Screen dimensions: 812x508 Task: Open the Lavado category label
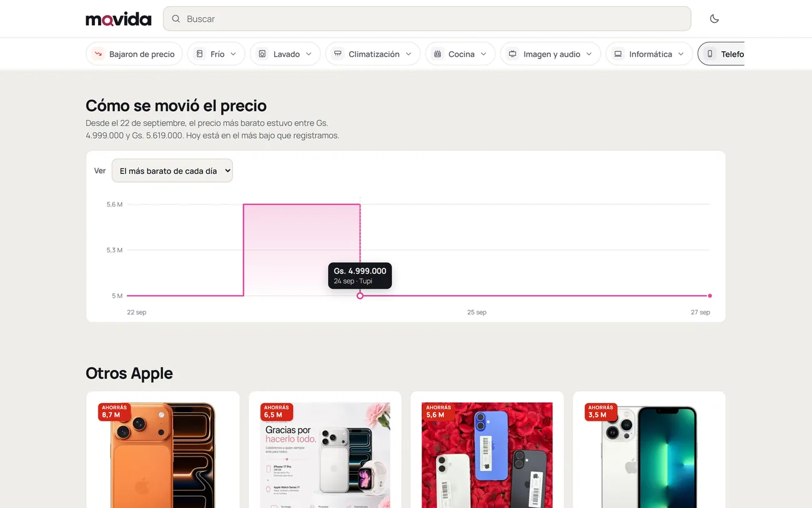click(287, 54)
